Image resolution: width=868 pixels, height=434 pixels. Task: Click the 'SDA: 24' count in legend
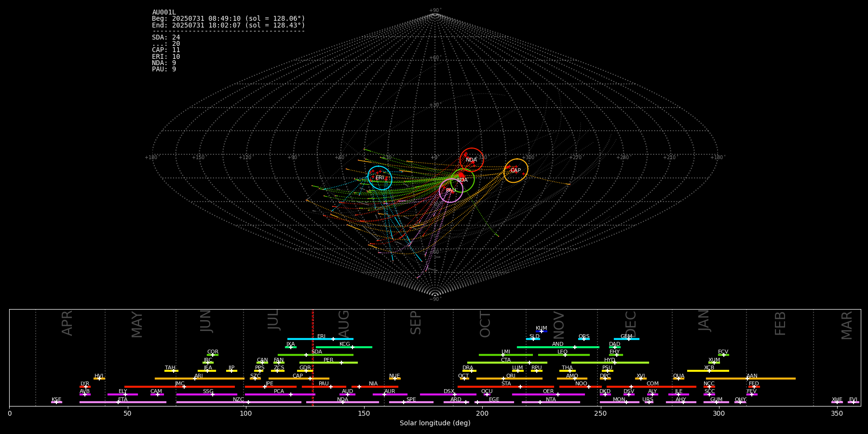click(166, 37)
